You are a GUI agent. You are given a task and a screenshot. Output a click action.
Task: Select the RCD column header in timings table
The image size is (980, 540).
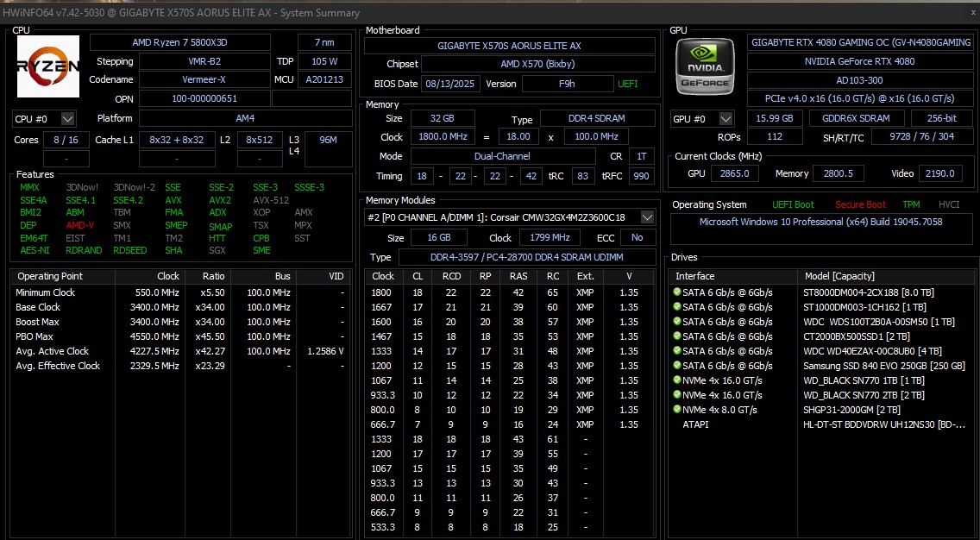451,276
